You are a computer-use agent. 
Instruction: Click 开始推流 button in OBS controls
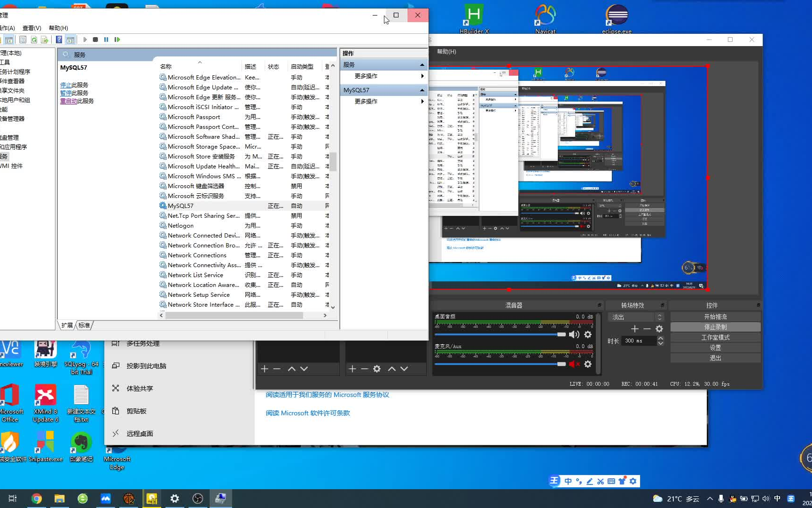715,317
